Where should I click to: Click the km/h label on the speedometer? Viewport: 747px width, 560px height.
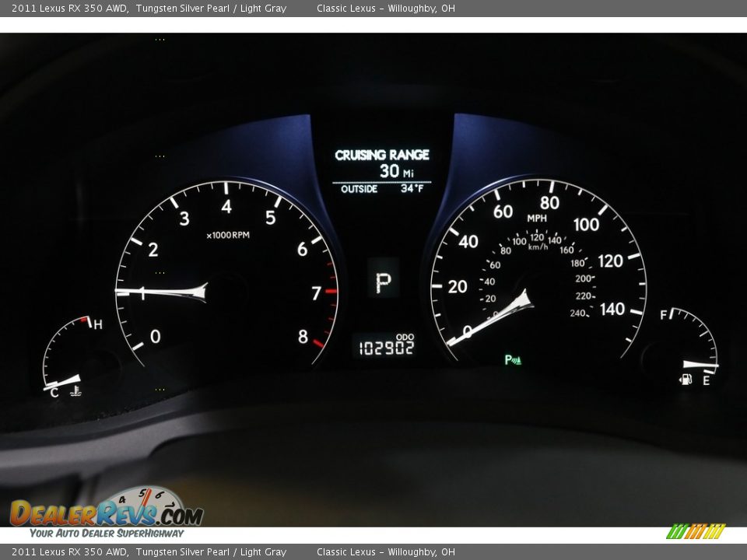coord(538,247)
